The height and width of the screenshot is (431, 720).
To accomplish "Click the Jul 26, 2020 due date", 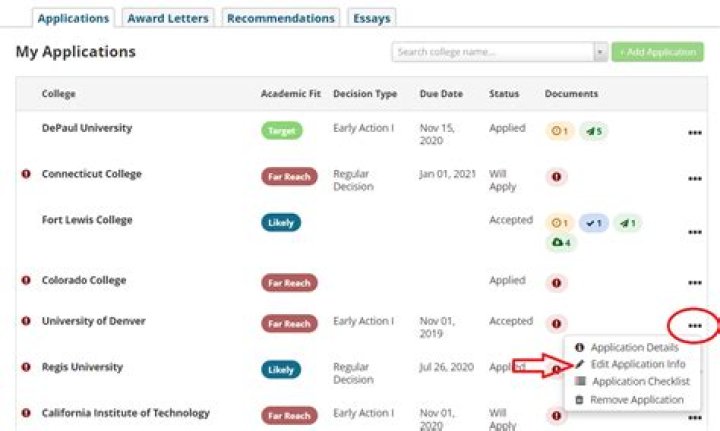I will click(446, 367).
